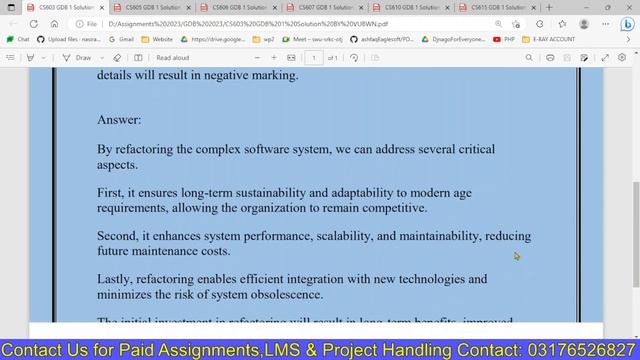Click the paragraph starting with 'Second, it enhances'
This screenshot has height=360, width=640.
[314, 243]
